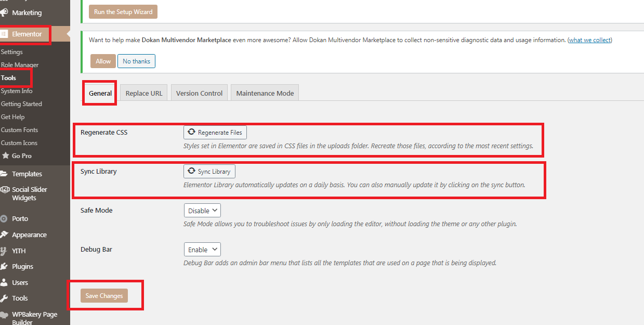The height and width of the screenshot is (325, 644).
Task: Open Role Manager in Elementor submenu
Action: pos(20,65)
